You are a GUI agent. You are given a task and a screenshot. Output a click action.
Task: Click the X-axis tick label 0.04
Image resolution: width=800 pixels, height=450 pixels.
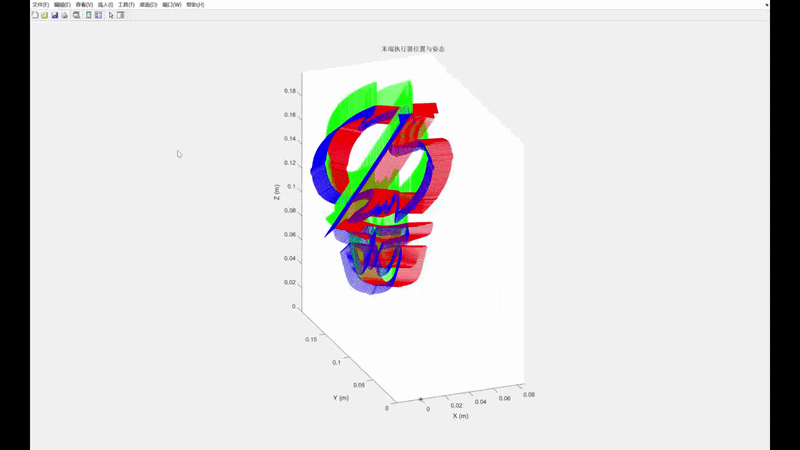tap(480, 402)
